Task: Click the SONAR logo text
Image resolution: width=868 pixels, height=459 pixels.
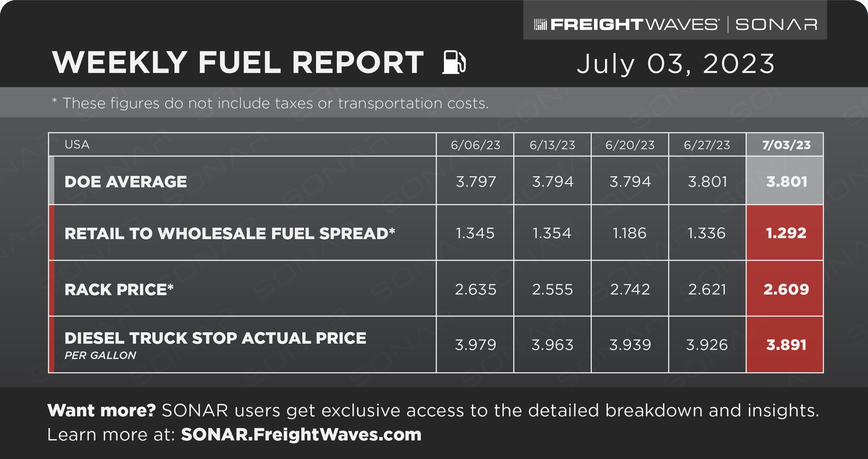Action: click(776, 24)
